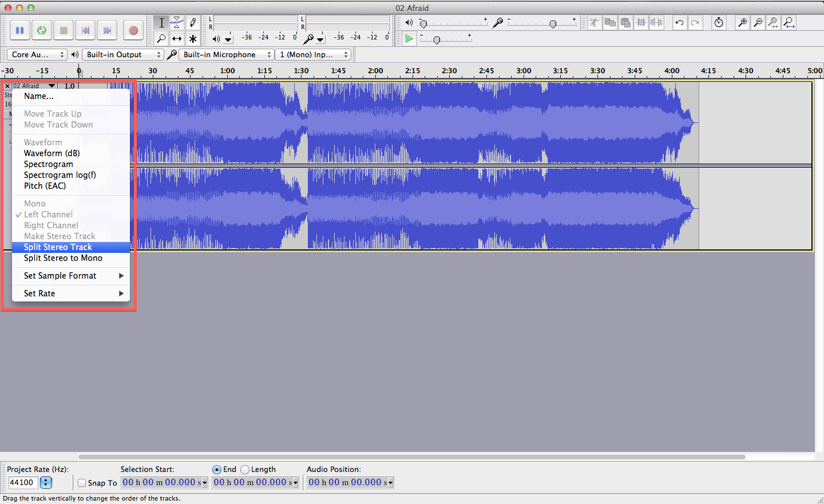Choose Waveform (dB) view
The width and height of the screenshot is (824, 504).
click(x=71, y=153)
